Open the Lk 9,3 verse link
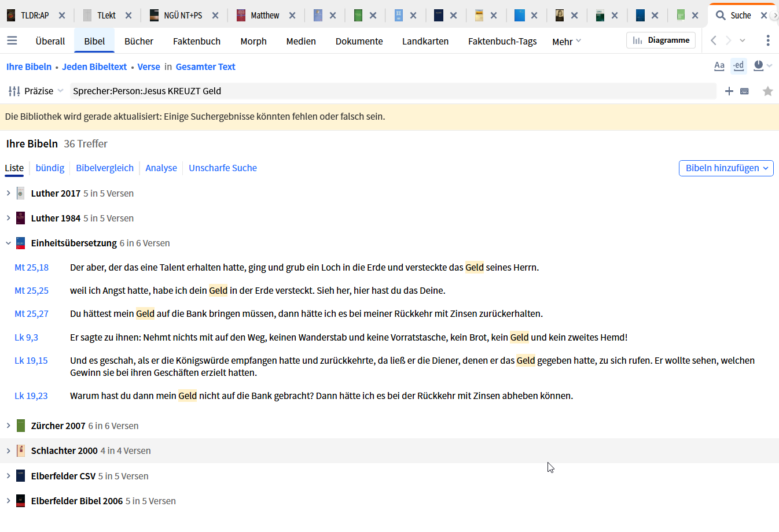 [x=27, y=337]
